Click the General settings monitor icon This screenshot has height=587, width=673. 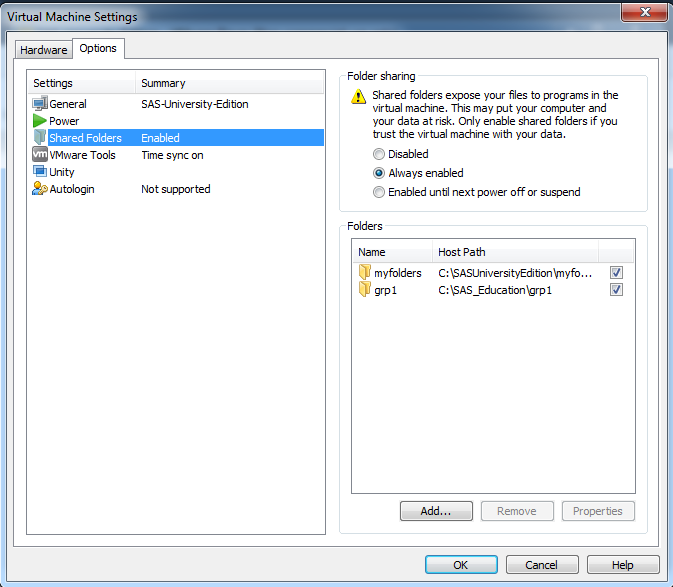click(39, 103)
